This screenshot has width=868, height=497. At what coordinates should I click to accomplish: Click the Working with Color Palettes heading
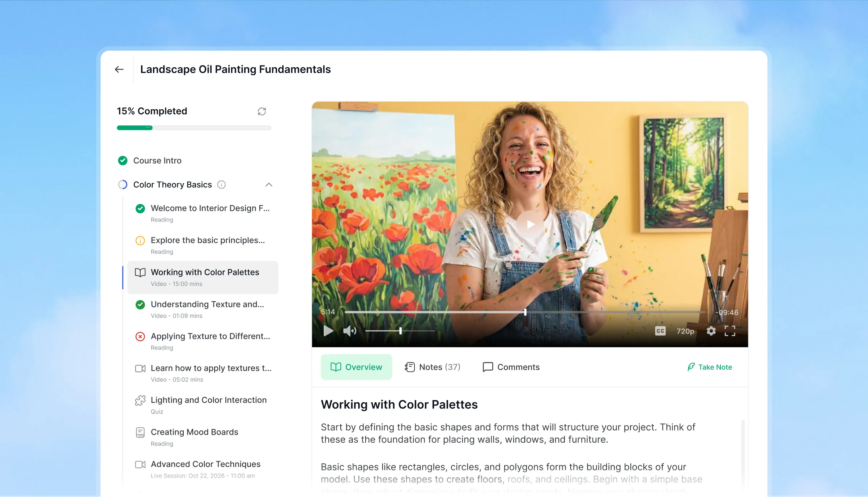(399, 404)
